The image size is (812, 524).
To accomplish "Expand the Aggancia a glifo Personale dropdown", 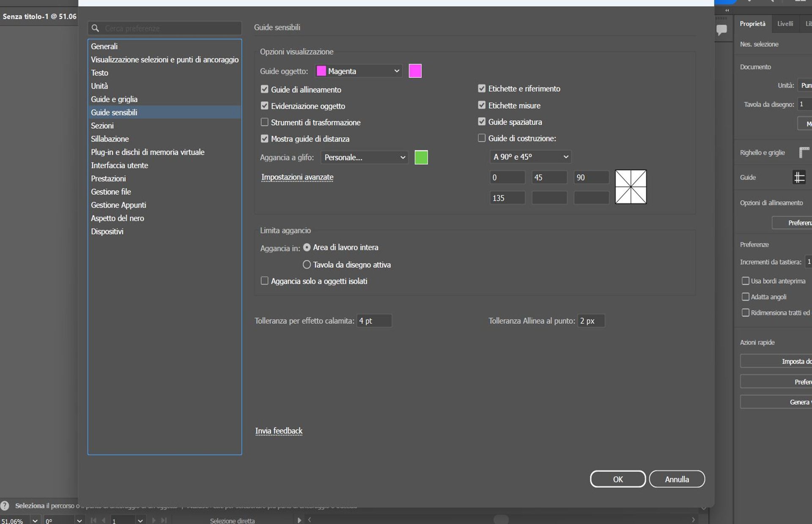I will click(365, 157).
